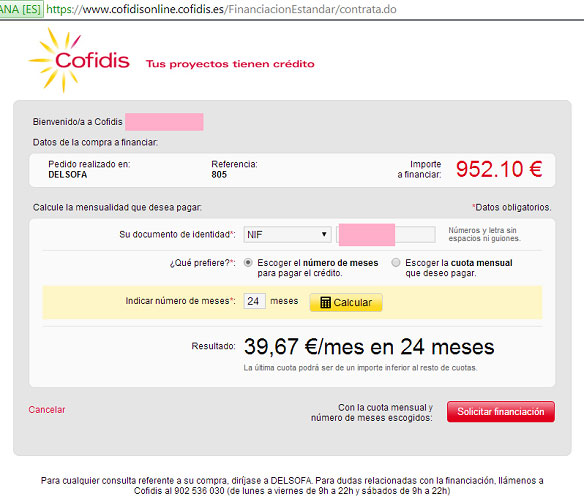
Task: Click the identity document number field
Action: 386,235
